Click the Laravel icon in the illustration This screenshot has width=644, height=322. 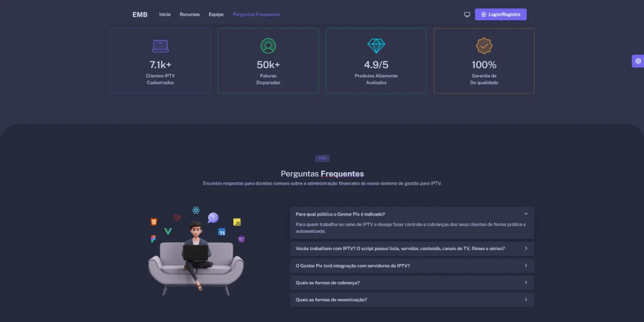coord(177,217)
